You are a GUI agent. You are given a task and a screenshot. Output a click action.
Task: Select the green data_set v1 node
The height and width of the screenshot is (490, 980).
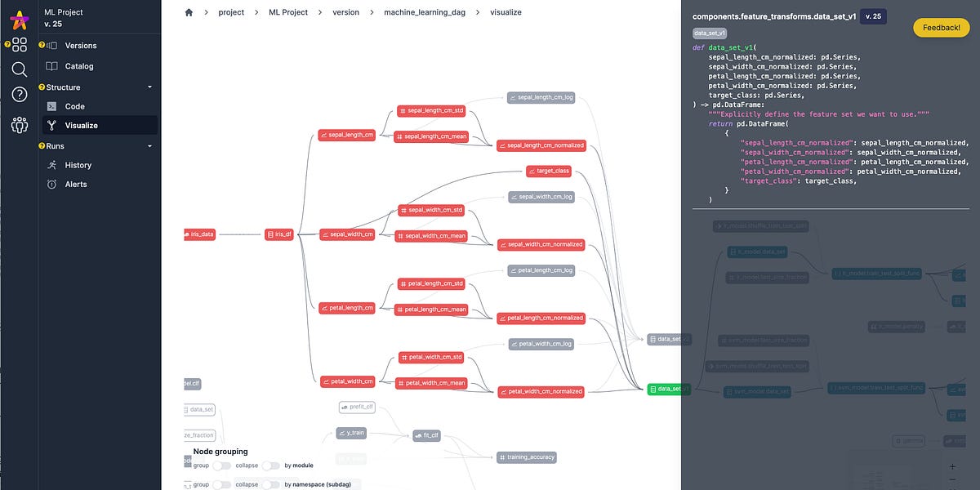point(668,390)
